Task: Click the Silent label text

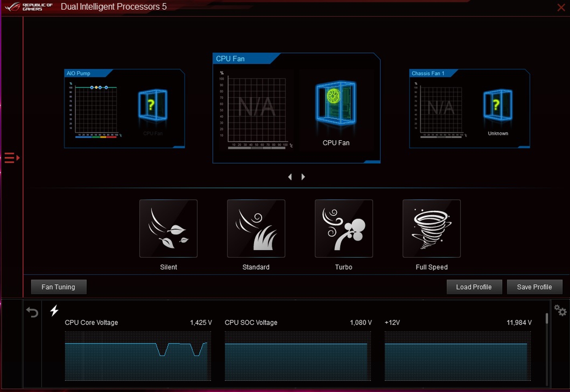Action: click(x=169, y=267)
